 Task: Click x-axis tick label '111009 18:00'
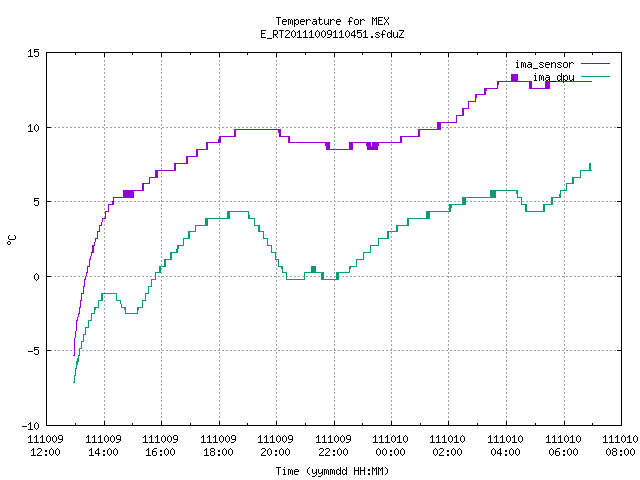[218, 446]
